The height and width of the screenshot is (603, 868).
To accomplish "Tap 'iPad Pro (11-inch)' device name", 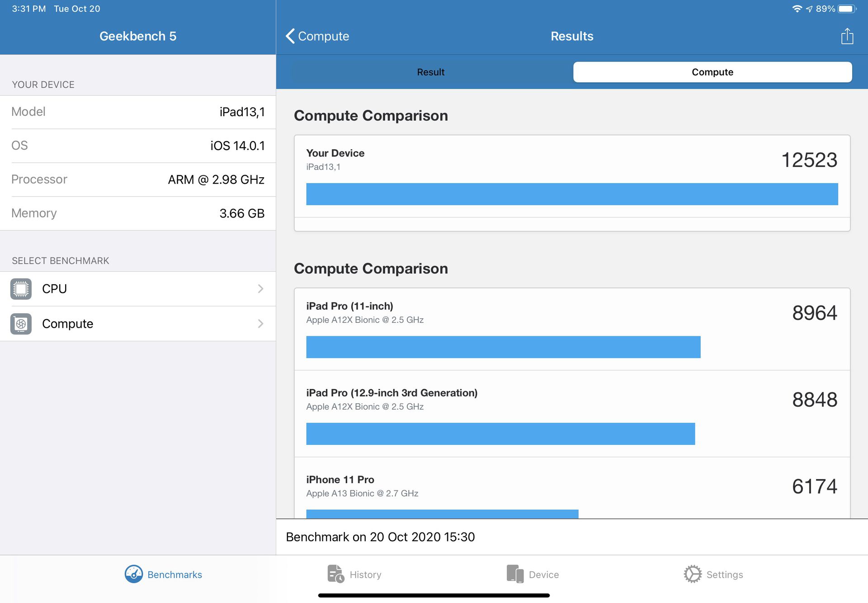I will click(349, 306).
